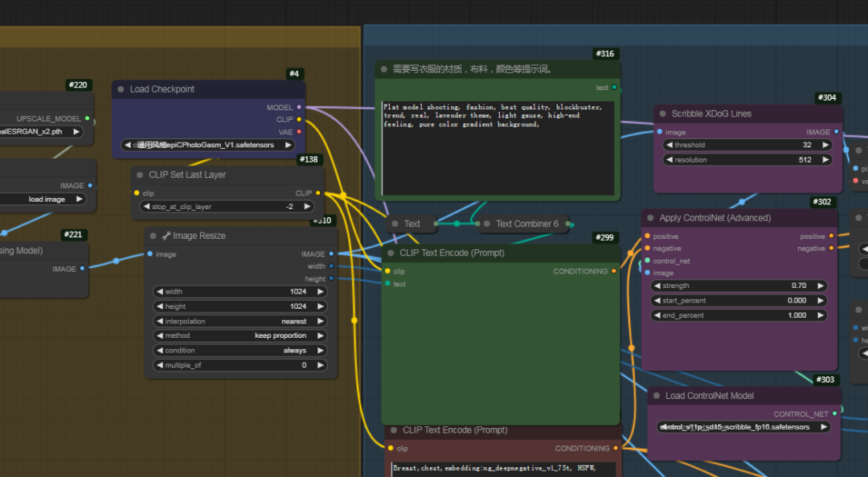Click the image input port on Scribble XDoG Lines

pos(659,132)
